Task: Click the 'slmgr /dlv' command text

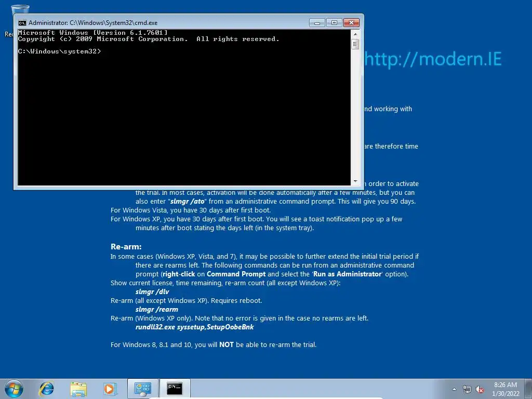Action: click(x=152, y=292)
